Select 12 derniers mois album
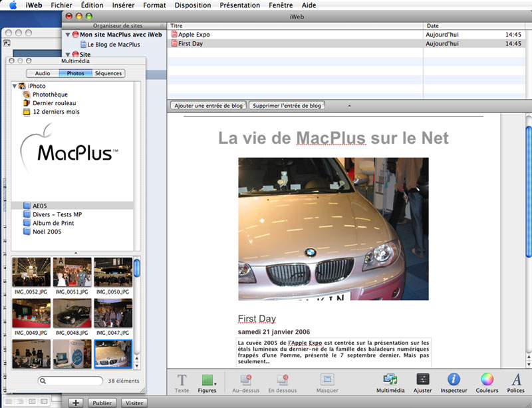 pyautogui.click(x=56, y=112)
